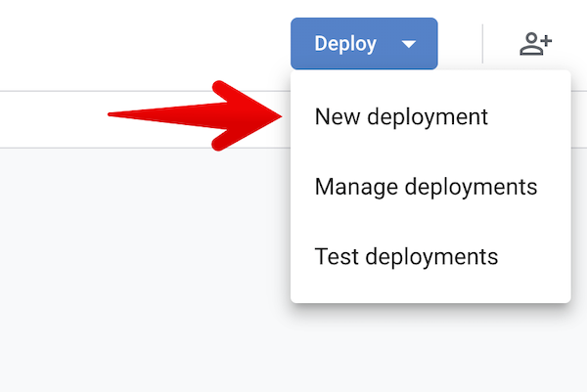
Task: Select the last entry, Test deployments
Action: (x=406, y=257)
